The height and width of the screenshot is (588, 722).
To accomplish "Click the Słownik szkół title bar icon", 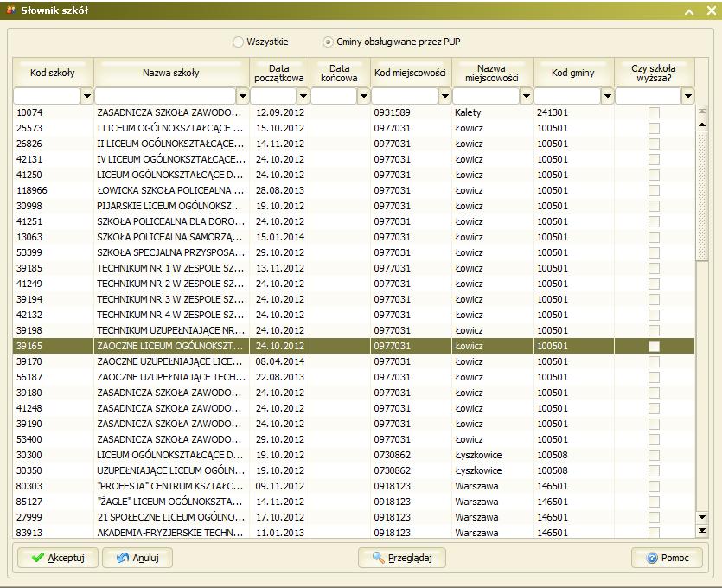I will (x=11, y=10).
